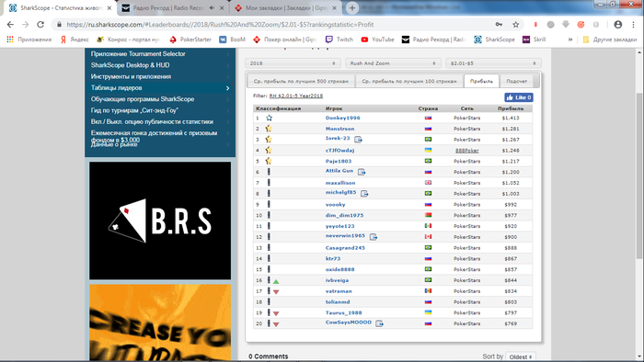644x362 pixels.
Task: Open PokerStarter bookmark
Action: (x=190, y=40)
